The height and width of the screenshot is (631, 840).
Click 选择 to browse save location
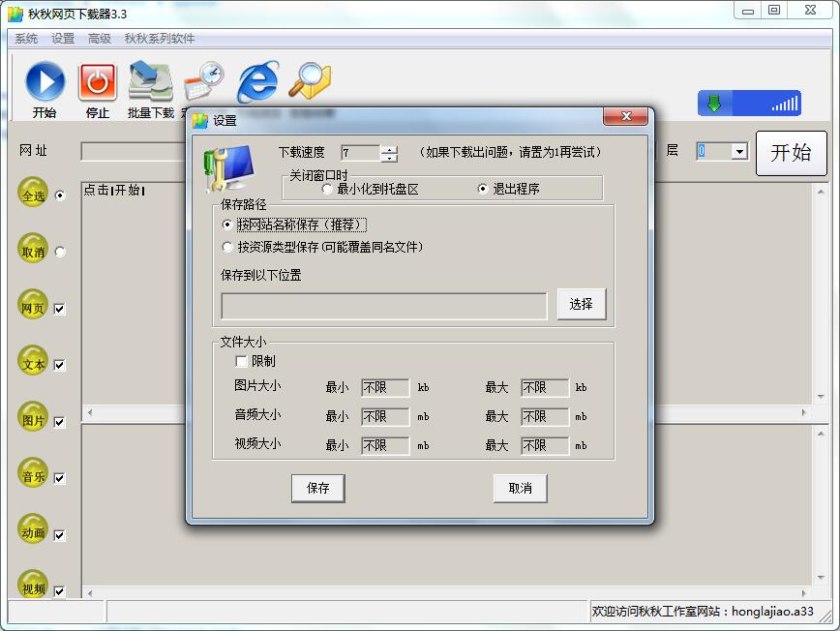pos(581,304)
